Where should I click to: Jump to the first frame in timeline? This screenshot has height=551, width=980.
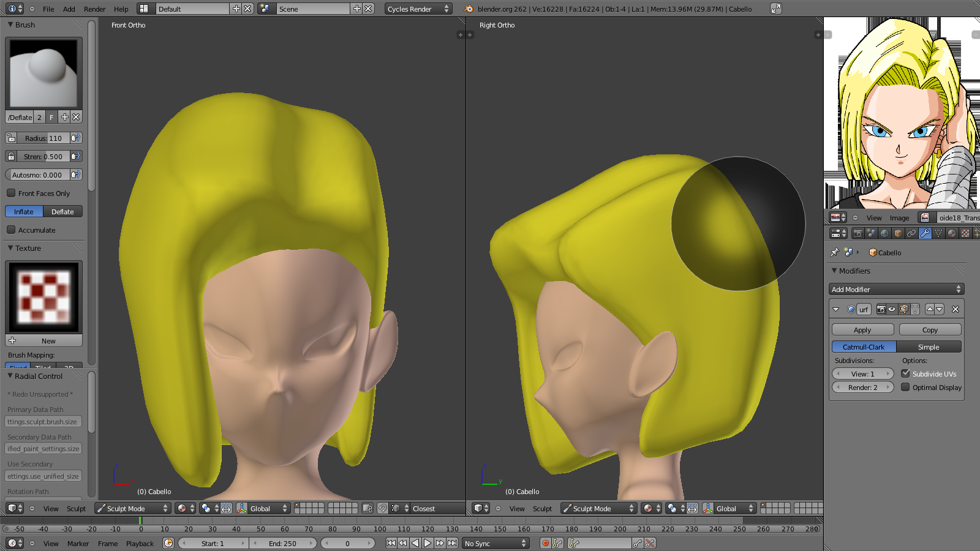pyautogui.click(x=391, y=543)
